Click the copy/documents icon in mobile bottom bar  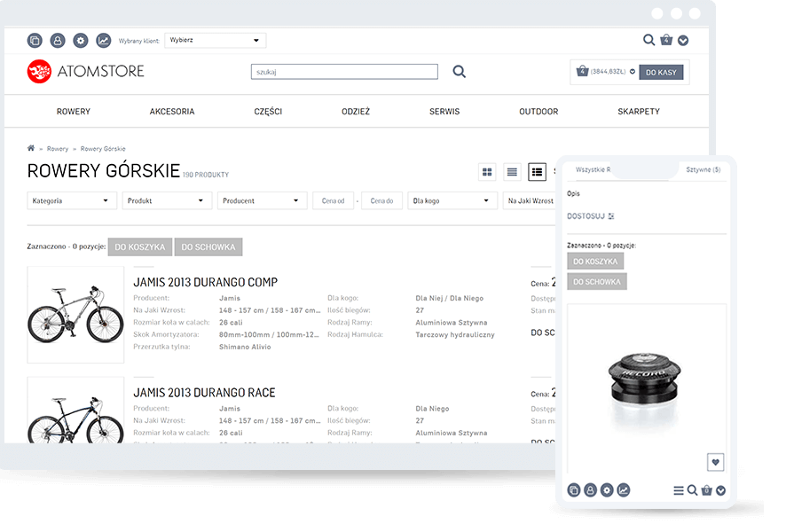(x=574, y=490)
